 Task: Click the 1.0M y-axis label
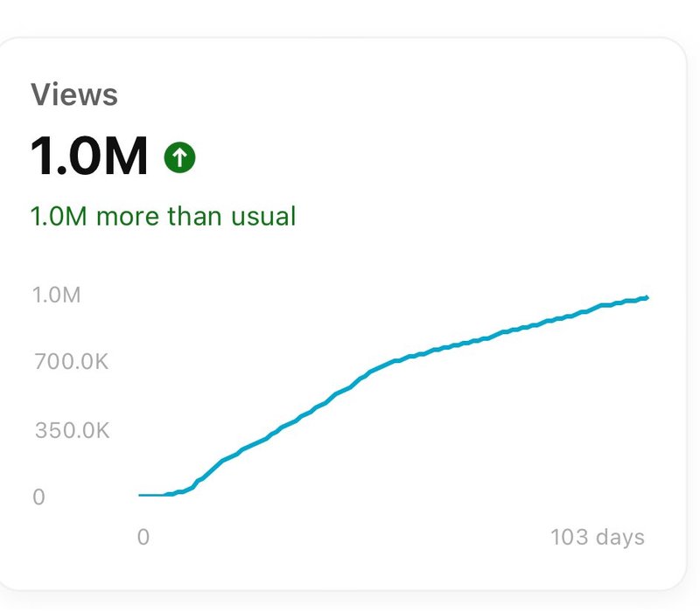[57, 296]
